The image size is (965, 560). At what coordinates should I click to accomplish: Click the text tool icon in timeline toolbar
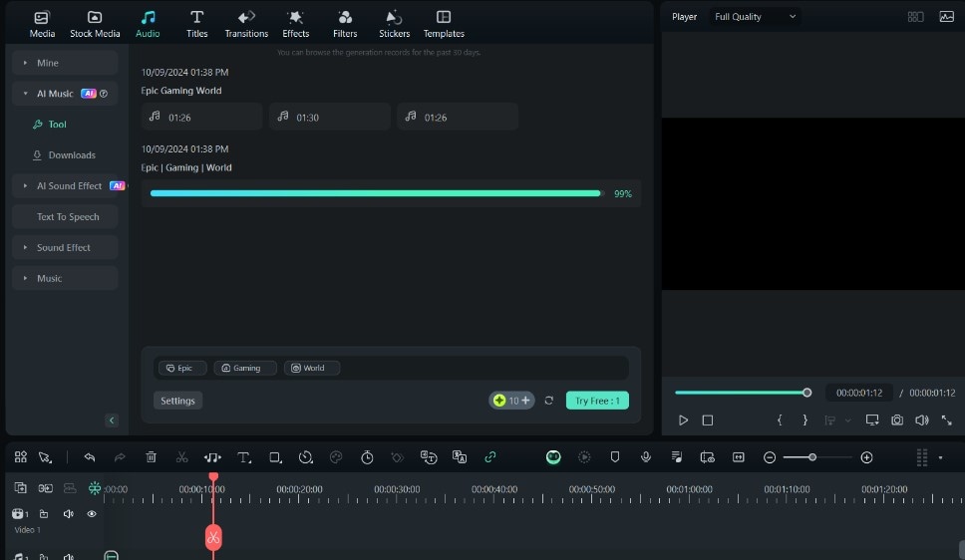[x=244, y=457]
